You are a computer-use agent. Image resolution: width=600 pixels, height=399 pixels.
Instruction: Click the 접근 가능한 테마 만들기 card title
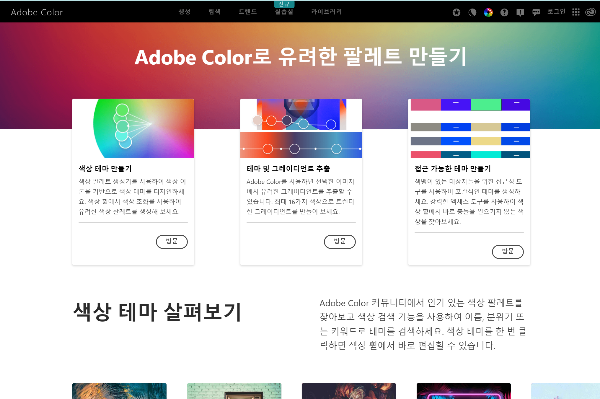coord(452,168)
